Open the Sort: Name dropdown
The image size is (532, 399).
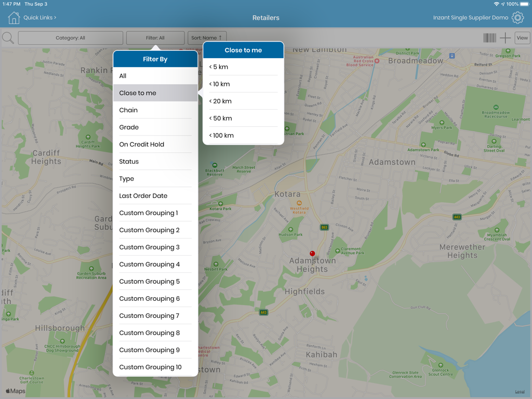point(207,37)
